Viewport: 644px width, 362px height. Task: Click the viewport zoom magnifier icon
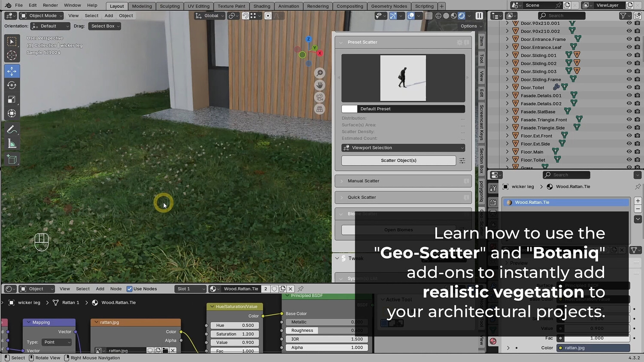(x=319, y=73)
